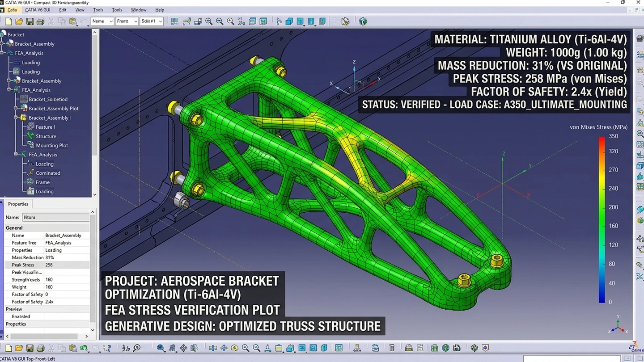Click the globe icon at the end of the top toolbar
This screenshot has height=362, width=644.
pos(363,21)
